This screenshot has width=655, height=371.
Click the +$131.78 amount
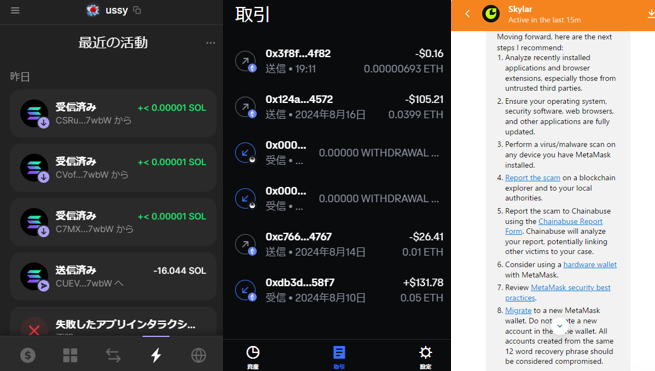[423, 282]
